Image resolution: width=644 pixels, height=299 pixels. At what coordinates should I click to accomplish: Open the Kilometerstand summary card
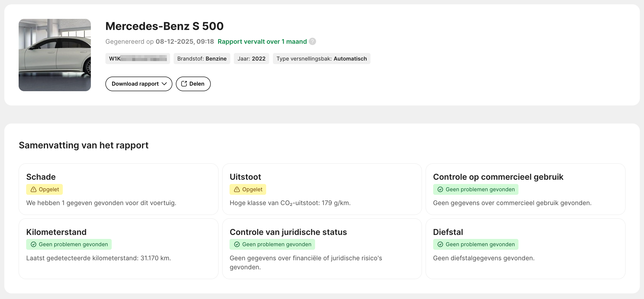click(118, 248)
